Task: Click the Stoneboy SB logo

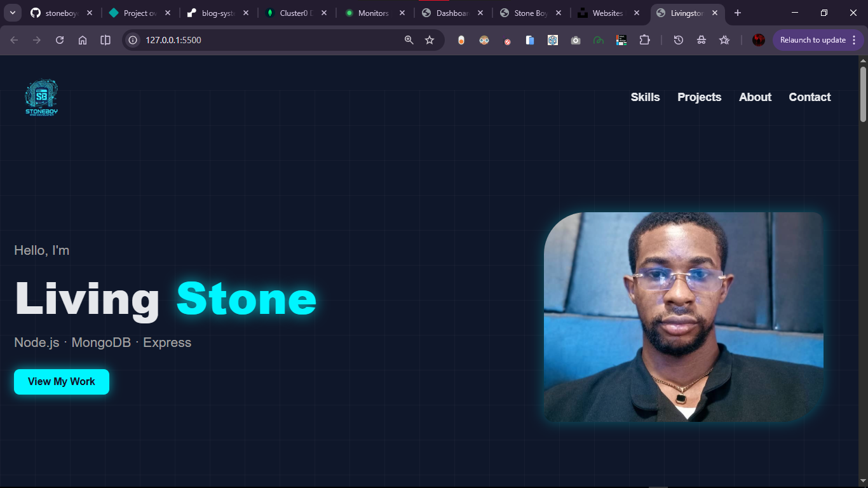Action: coord(41,96)
